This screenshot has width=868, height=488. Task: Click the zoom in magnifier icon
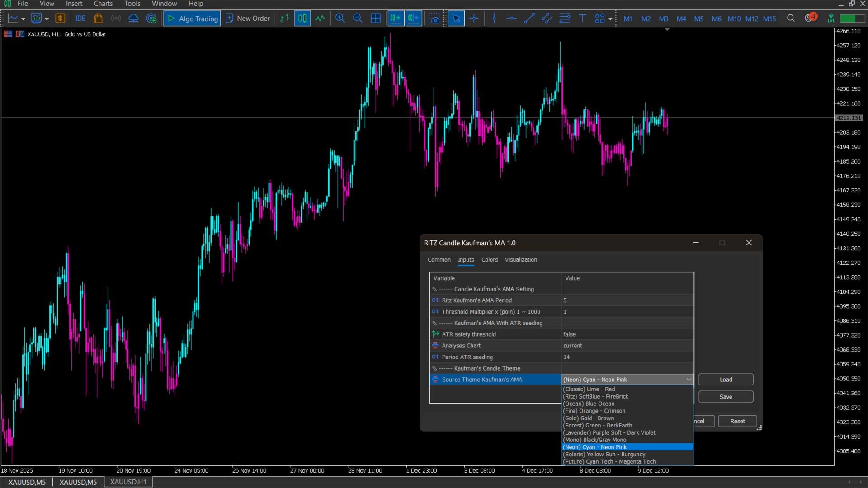(x=340, y=19)
